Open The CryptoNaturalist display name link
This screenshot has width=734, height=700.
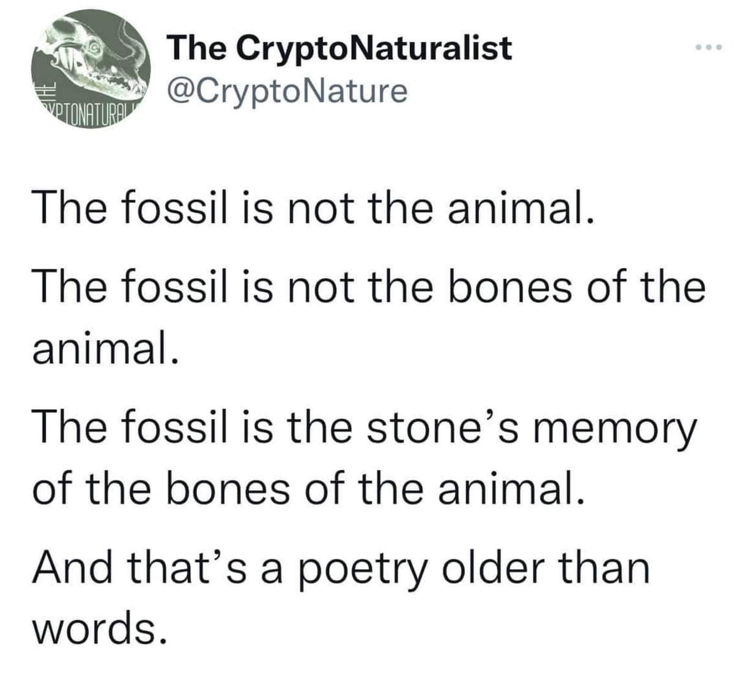coord(339,47)
